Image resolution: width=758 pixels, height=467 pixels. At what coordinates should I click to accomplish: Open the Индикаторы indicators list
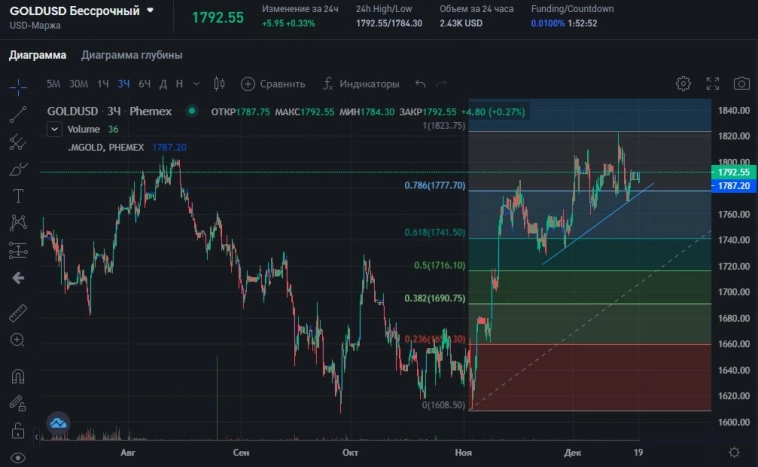click(x=360, y=84)
